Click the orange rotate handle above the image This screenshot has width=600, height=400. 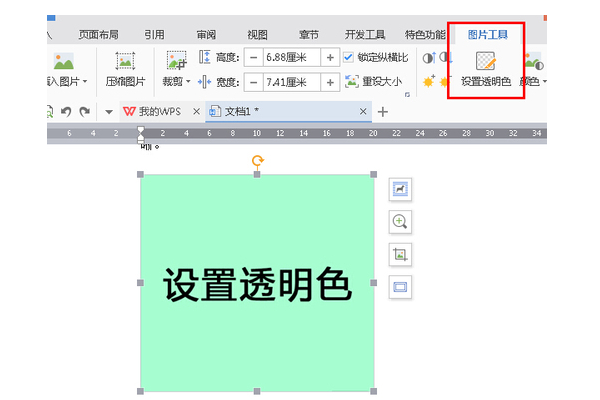point(258,161)
